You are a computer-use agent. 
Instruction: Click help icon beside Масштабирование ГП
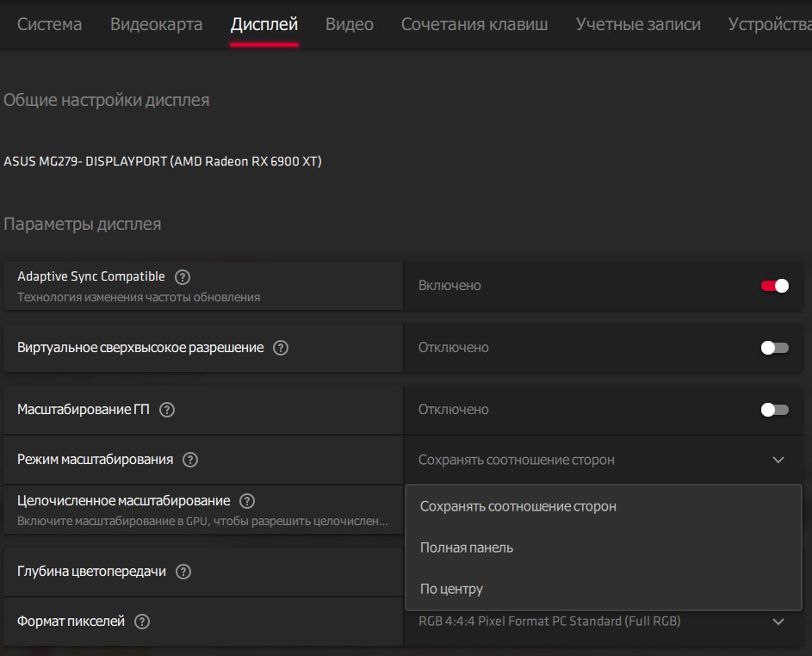coord(167,410)
